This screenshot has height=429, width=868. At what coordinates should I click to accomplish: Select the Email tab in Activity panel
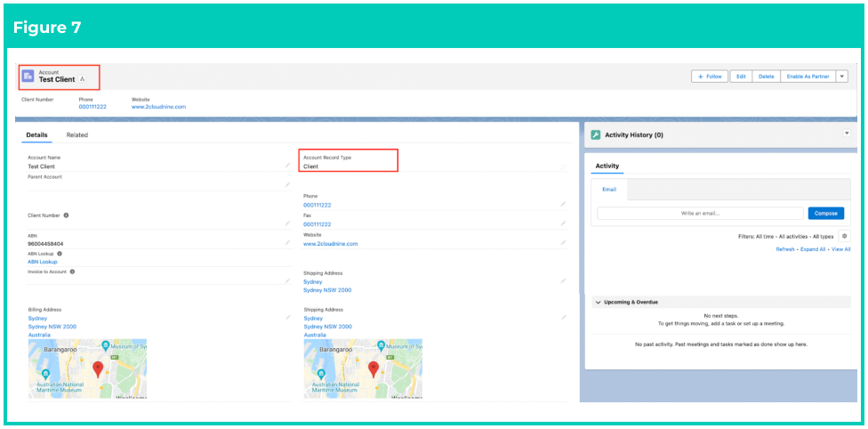(609, 190)
